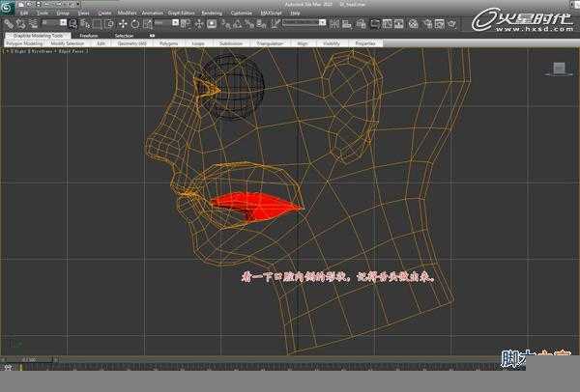Open the Tools menu
580x392 pixels.
tap(43, 13)
